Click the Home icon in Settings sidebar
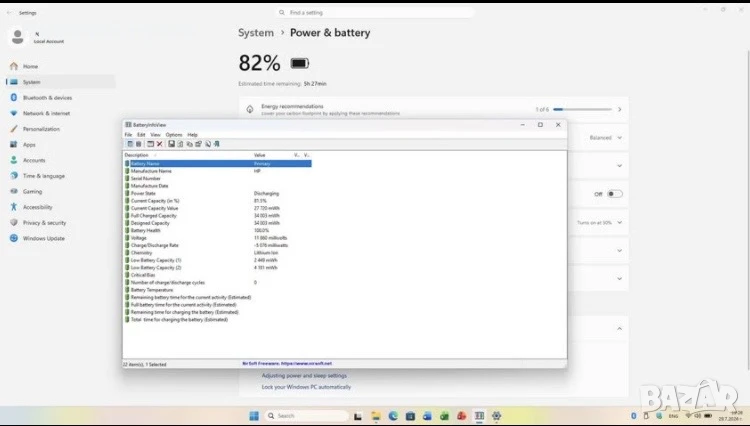750x426 pixels. coord(13,66)
